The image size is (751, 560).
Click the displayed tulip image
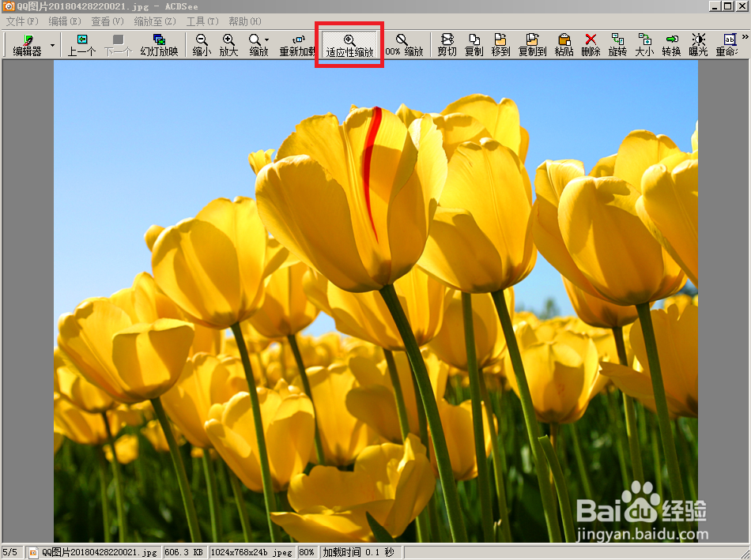pos(375,301)
